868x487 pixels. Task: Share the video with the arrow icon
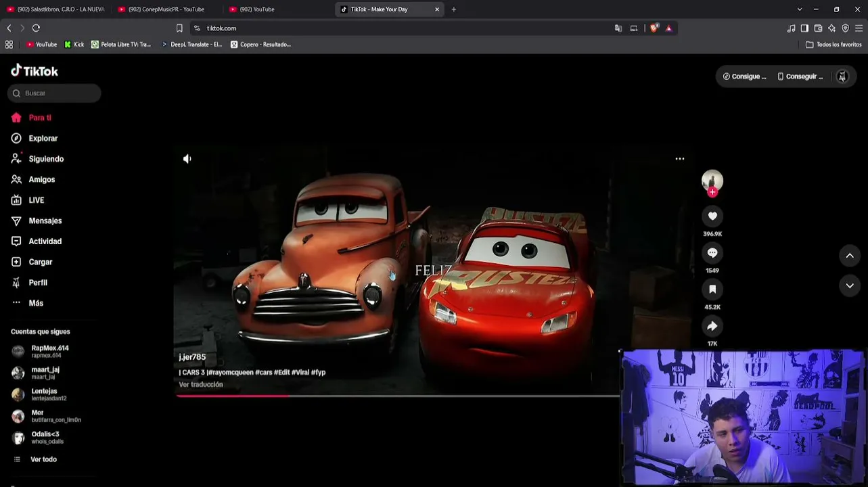[x=712, y=326]
